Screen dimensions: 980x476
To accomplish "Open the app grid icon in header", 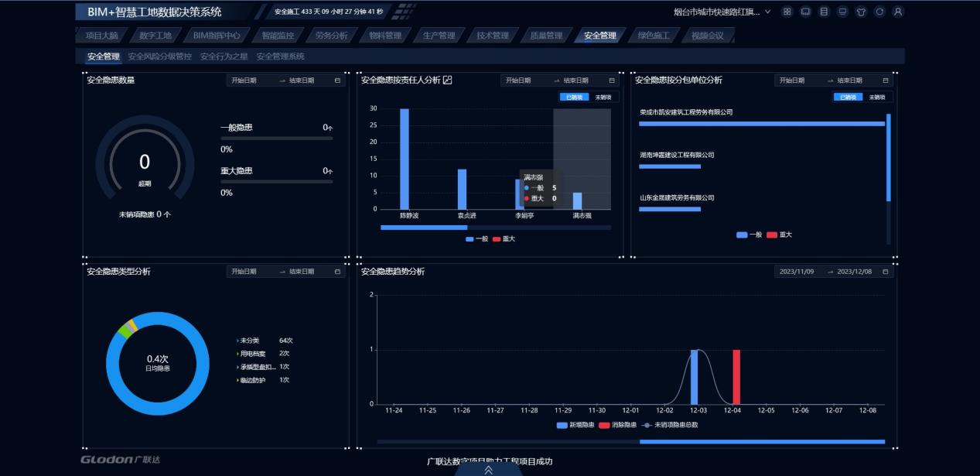I will pyautogui.click(x=787, y=12).
